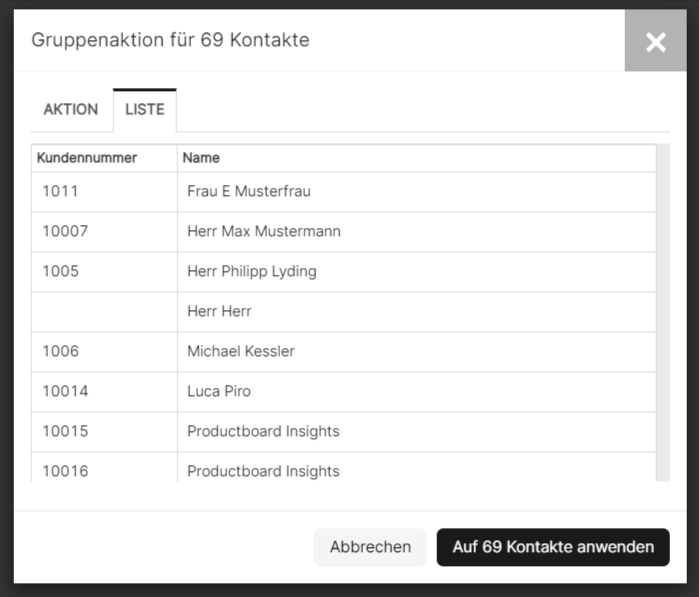Click the Name column header
The width and height of the screenshot is (699, 597).
tap(416, 158)
